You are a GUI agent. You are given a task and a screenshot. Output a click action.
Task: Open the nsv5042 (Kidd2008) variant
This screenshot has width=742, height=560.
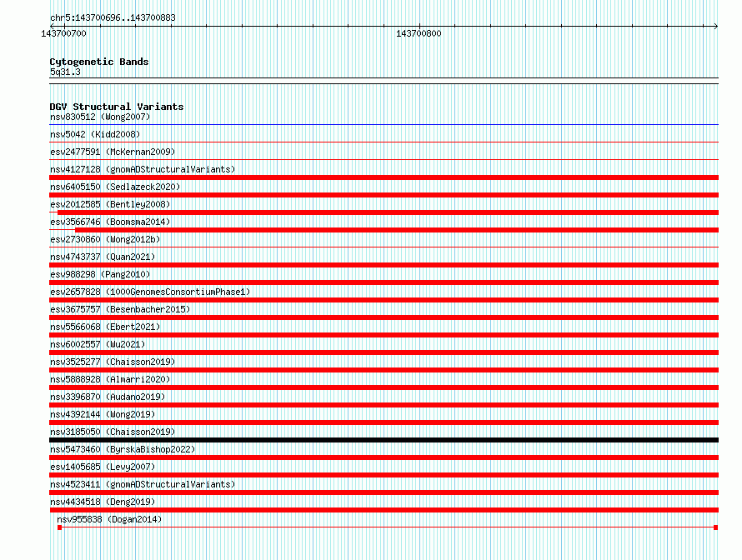[x=95, y=134]
